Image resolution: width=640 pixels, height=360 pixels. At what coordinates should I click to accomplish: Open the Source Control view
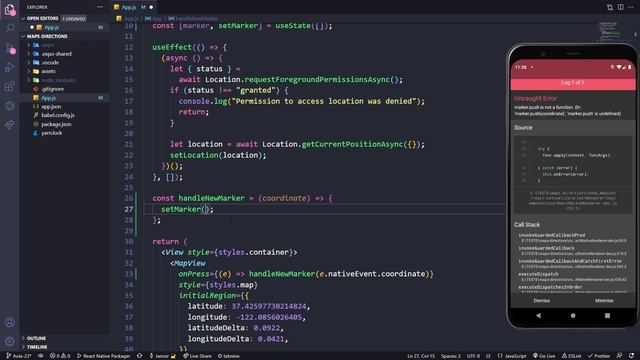tap(10, 48)
